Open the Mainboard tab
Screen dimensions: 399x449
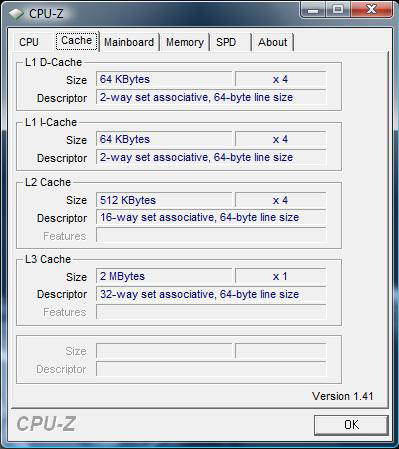pyautogui.click(x=129, y=42)
